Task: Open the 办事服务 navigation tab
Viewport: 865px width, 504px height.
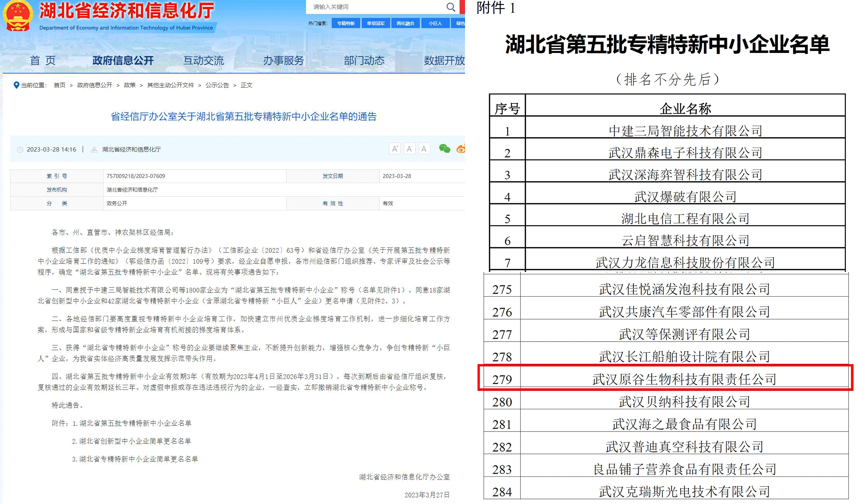Action: pos(283,60)
